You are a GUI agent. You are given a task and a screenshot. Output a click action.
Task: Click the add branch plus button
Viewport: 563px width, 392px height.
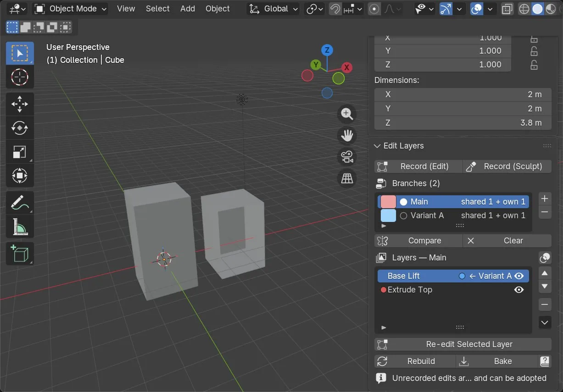pyautogui.click(x=545, y=199)
